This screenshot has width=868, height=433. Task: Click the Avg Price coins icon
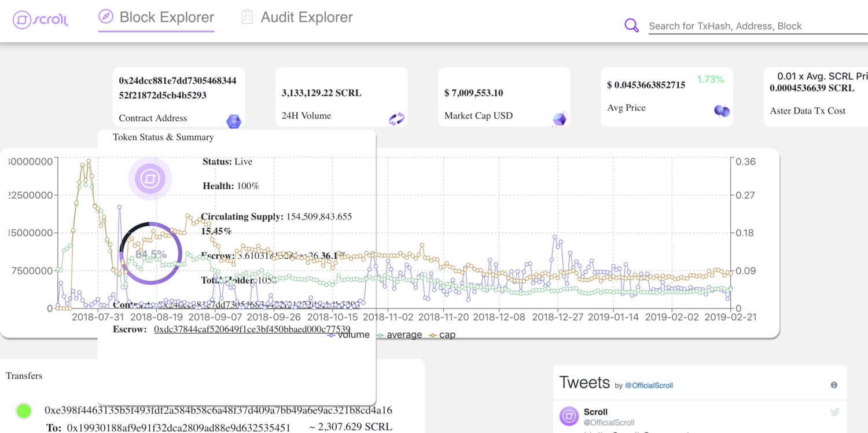722,111
